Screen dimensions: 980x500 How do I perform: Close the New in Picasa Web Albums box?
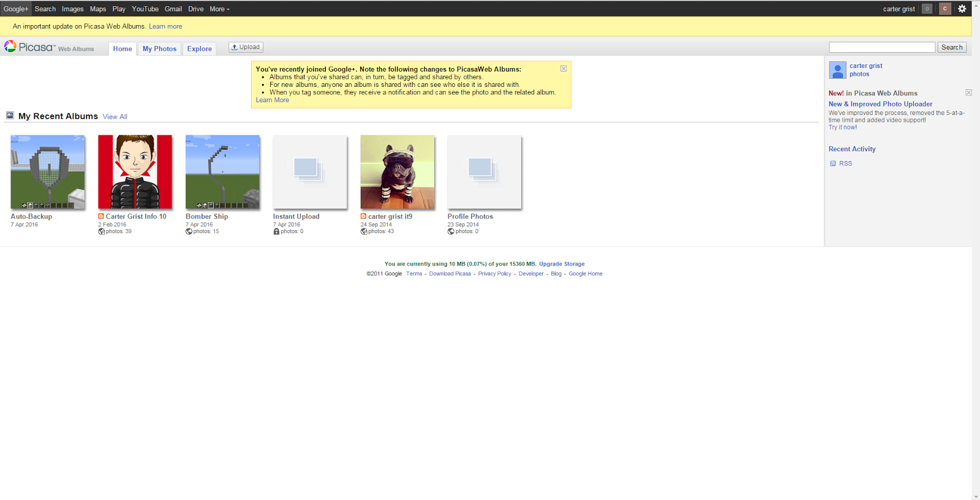pyautogui.click(x=968, y=92)
